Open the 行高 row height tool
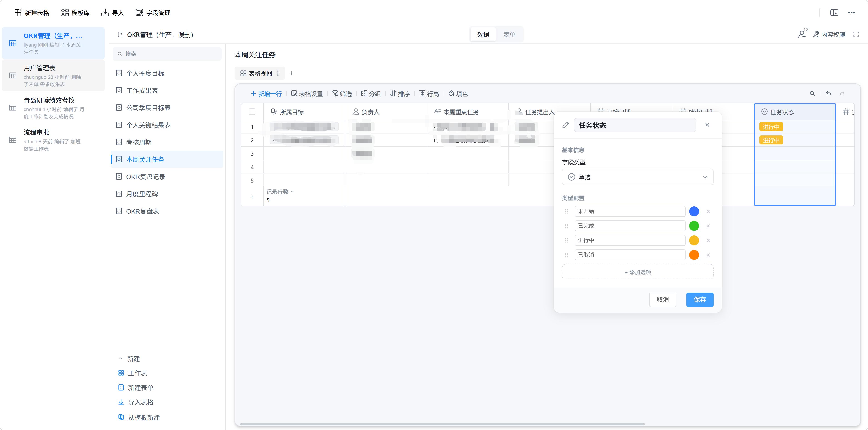868x430 pixels. point(429,94)
